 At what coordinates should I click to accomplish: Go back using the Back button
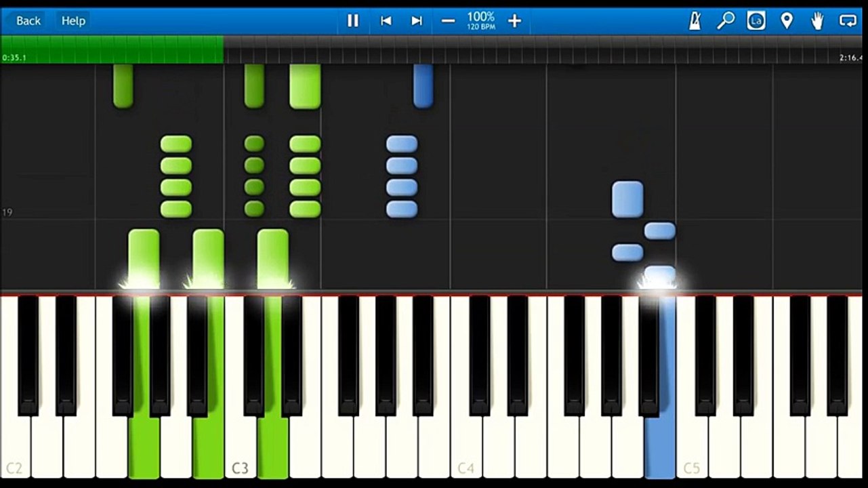click(28, 21)
